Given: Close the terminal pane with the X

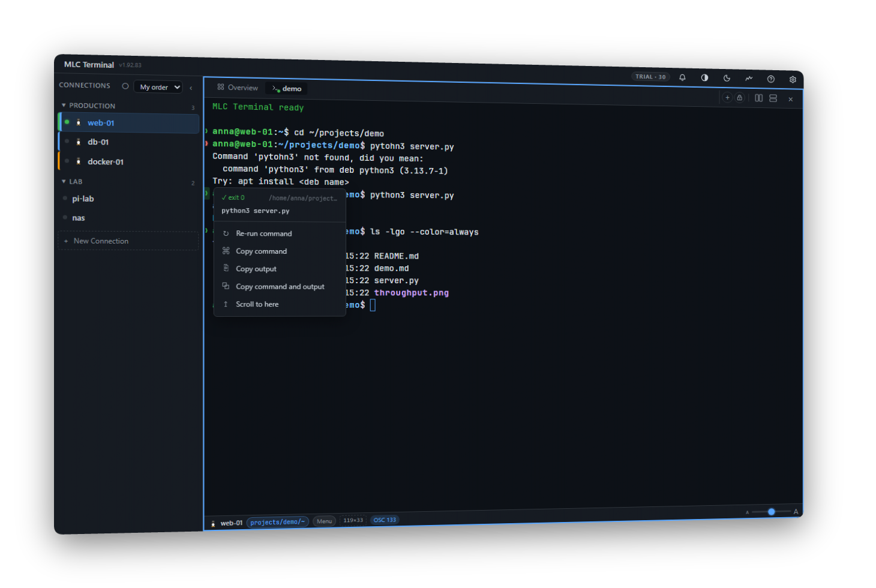Looking at the screenshot, I should [791, 99].
